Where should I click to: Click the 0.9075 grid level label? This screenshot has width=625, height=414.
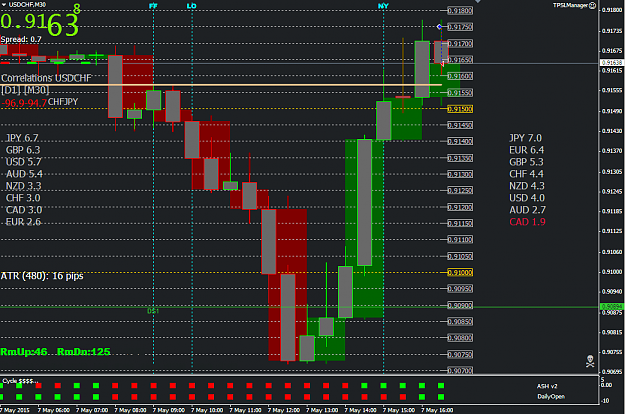pyautogui.click(x=460, y=354)
